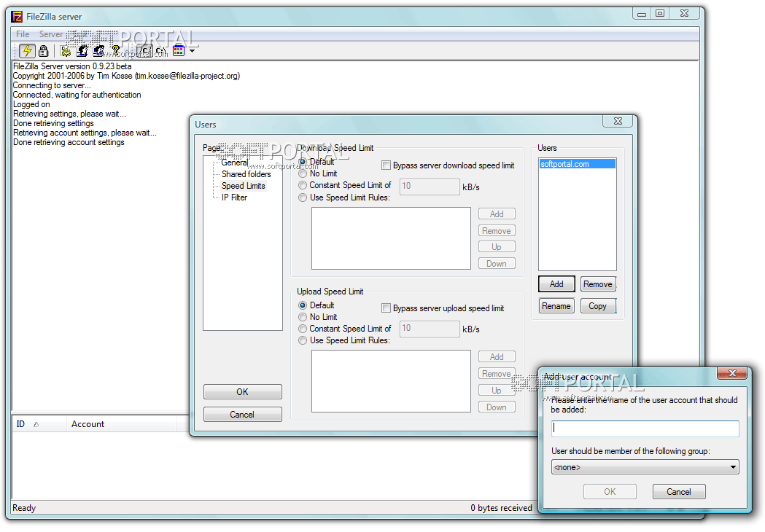The width and height of the screenshot is (765, 532).
Task: Select No Limit for Upload Speed Limit
Action: 303,317
